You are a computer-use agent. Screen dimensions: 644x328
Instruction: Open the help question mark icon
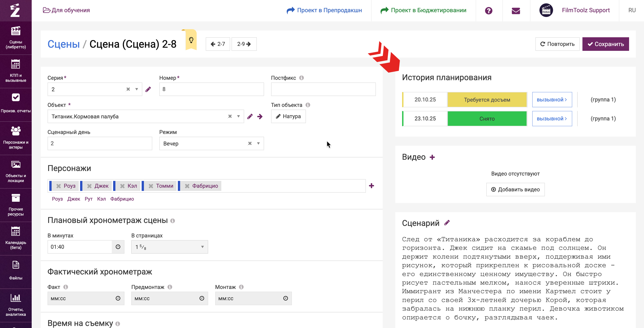point(489,10)
